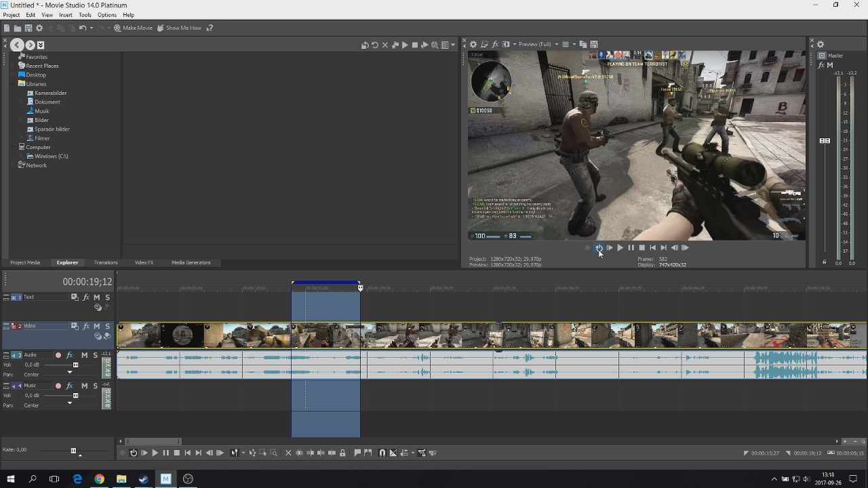The image size is (868, 488).
Task: Click the Insert Marker icon in timeline toolbar
Action: pos(357,453)
